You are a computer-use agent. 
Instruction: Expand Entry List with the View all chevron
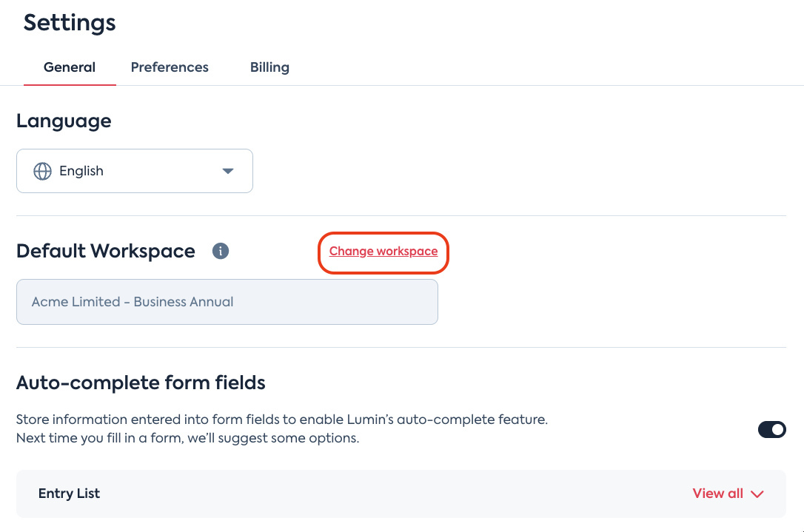(757, 494)
